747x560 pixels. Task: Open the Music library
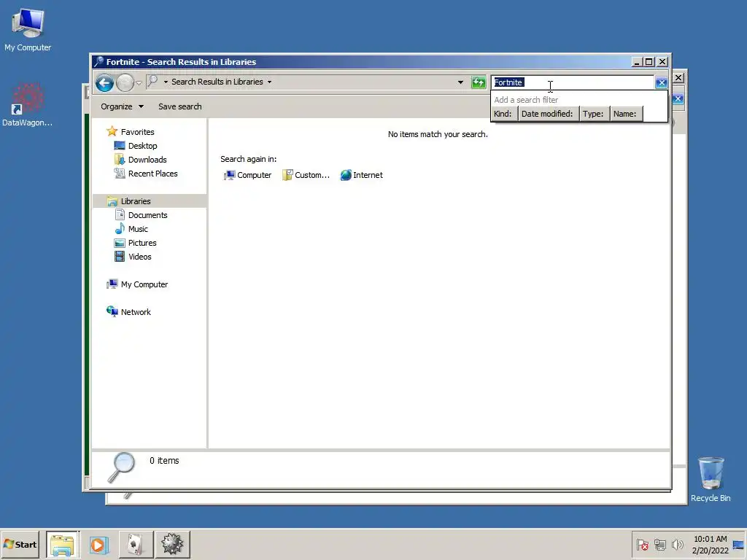click(x=138, y=228)
